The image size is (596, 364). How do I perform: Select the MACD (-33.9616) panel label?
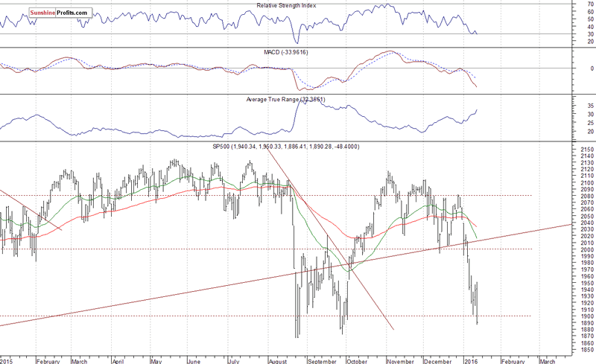click(x=286, y=52)
